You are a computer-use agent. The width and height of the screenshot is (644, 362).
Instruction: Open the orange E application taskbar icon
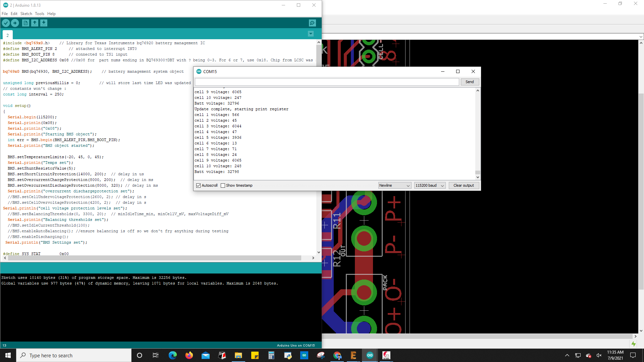pyautogui.click(x=353, y=355)
